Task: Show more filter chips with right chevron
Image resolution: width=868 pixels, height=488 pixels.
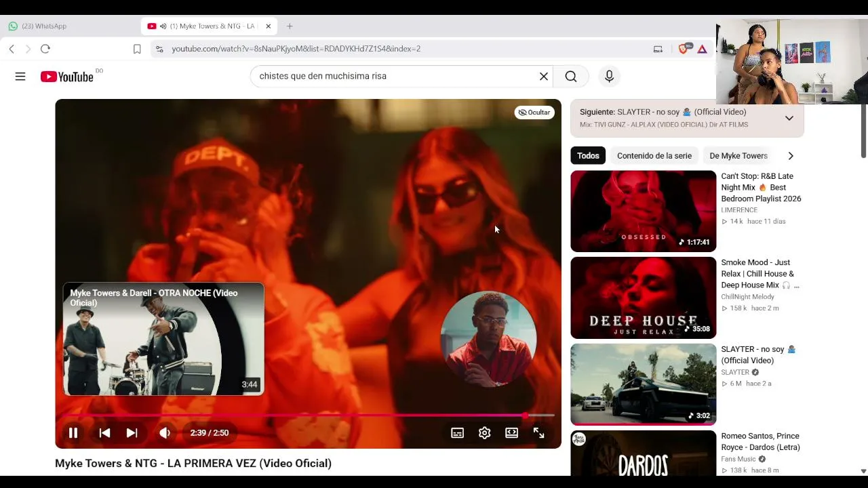Action: tap(790, 156)
